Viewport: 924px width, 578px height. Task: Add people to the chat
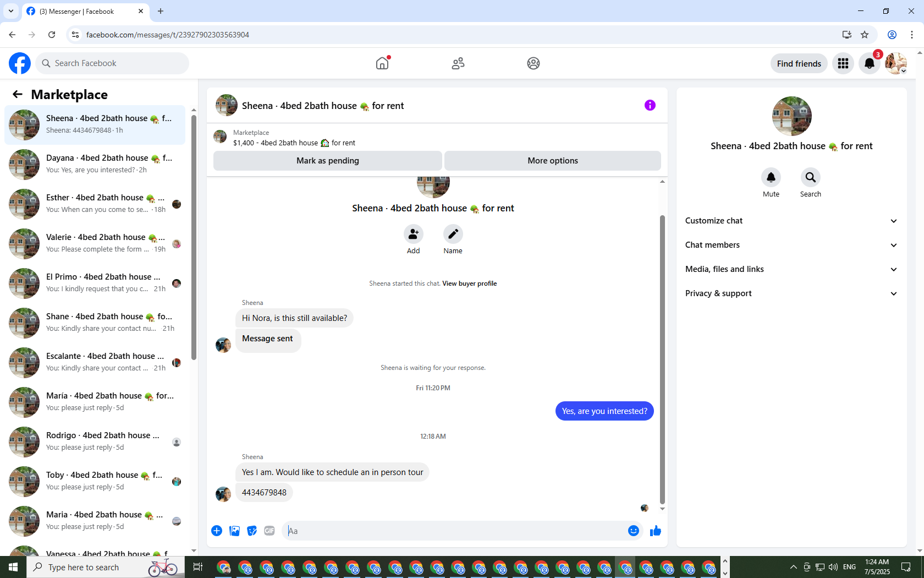[414, 234]
